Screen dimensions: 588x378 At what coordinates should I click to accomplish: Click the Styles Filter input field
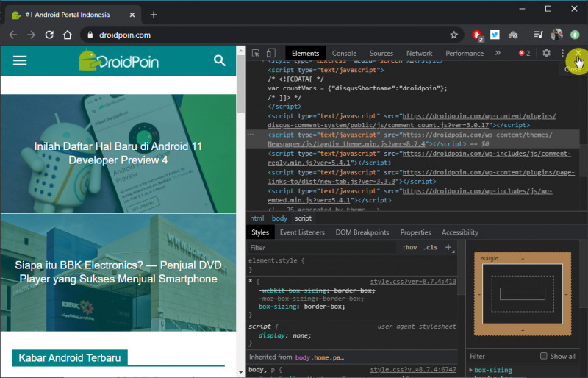[322, 248]
